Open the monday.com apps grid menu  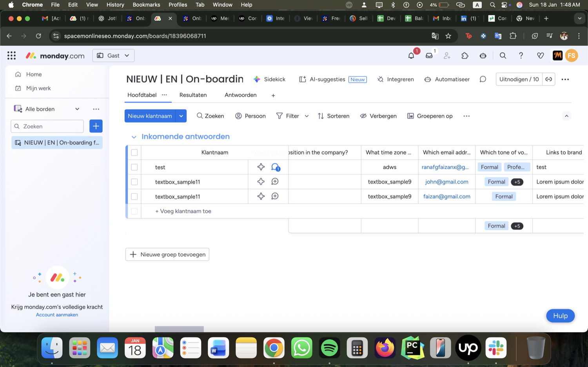pos(11,56)
